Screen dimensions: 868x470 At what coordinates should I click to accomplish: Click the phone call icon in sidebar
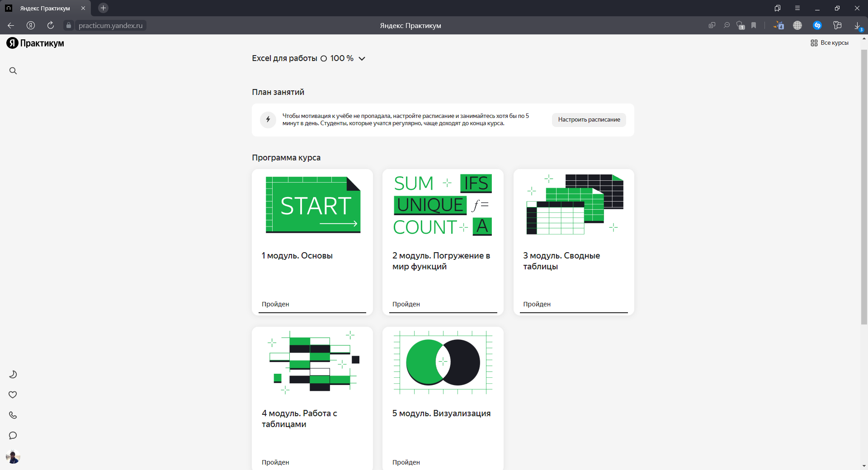(13, 415)
